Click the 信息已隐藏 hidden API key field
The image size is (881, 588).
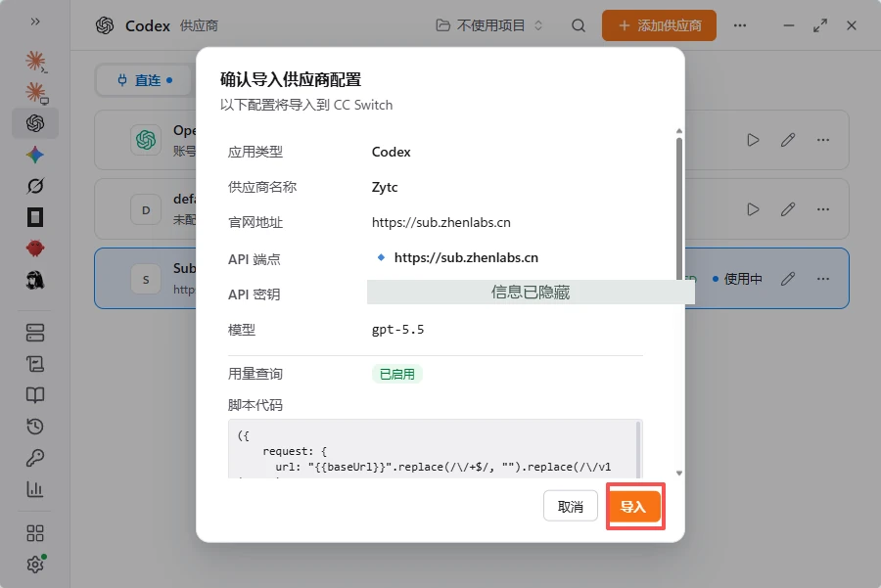click(x=531, y=292)
